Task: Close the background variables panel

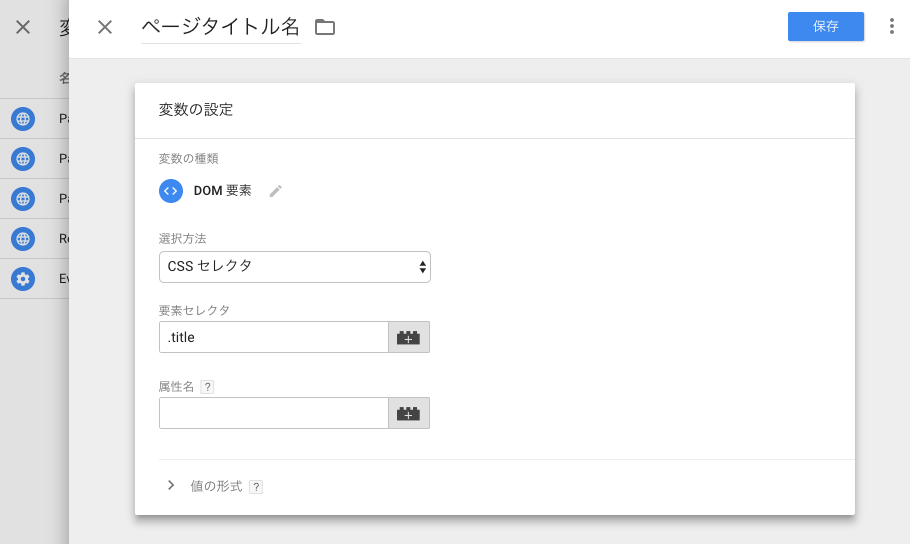Action: coord(23,27)
